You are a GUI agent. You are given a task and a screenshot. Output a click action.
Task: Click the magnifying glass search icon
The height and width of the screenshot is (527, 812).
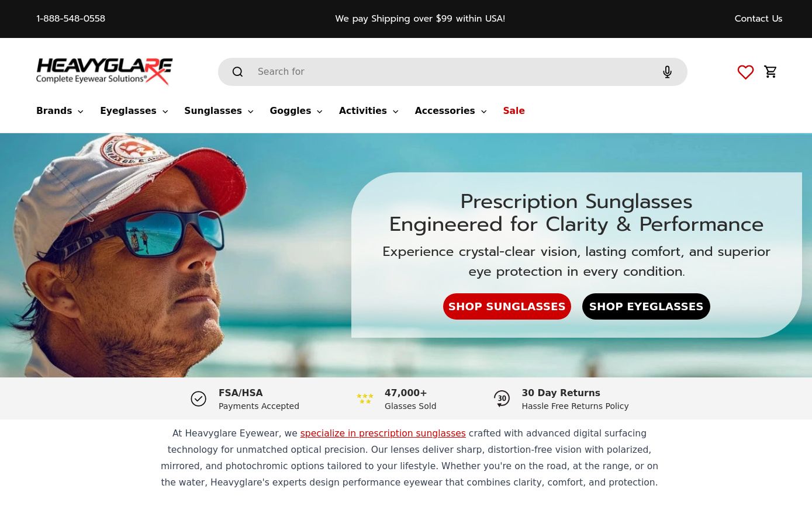point(237,72)
